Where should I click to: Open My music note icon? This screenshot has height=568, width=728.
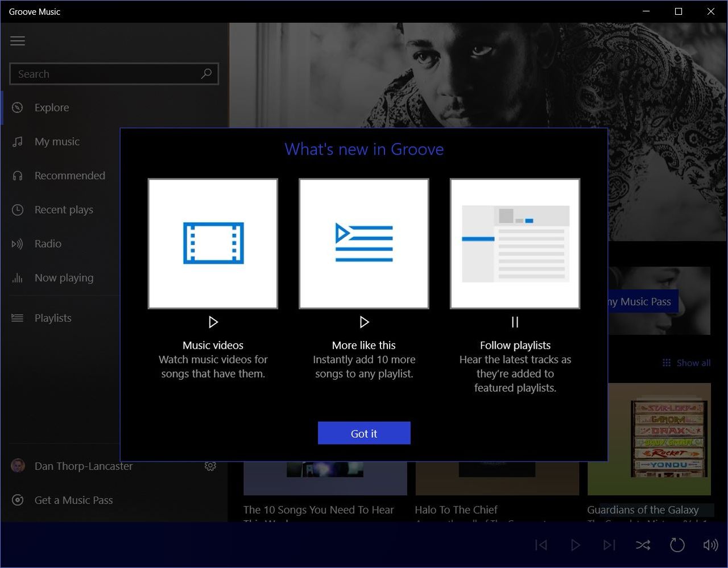click(18, 142)
